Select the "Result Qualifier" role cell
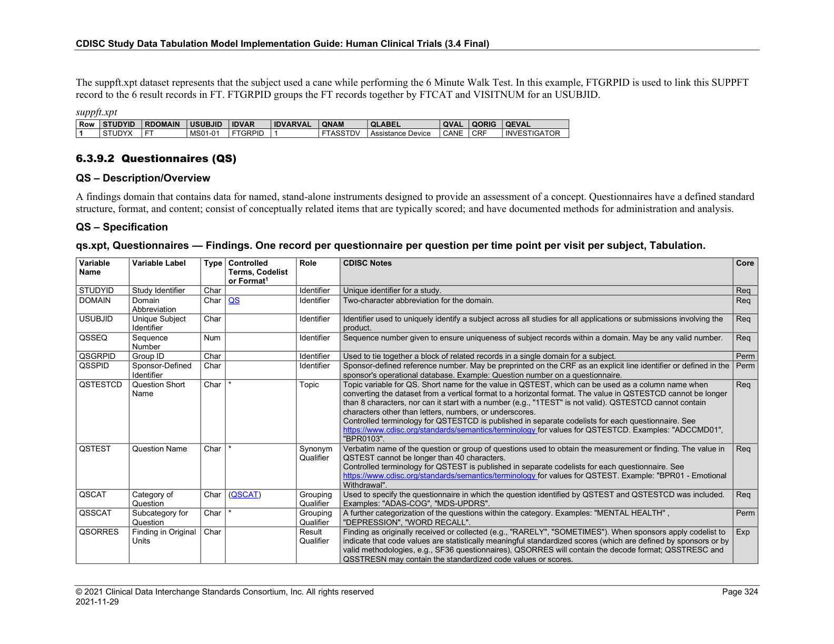Image resolution: width=834 pixels, height=644 pixels. (x=318, y=546)
